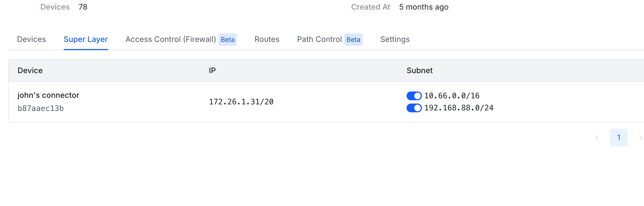Click the Beta badge next to Path Control

[x=353, y=40]
